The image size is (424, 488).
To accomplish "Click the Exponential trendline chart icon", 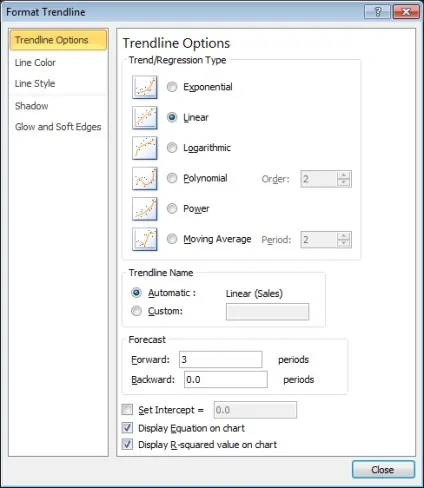I will point(145,87).
